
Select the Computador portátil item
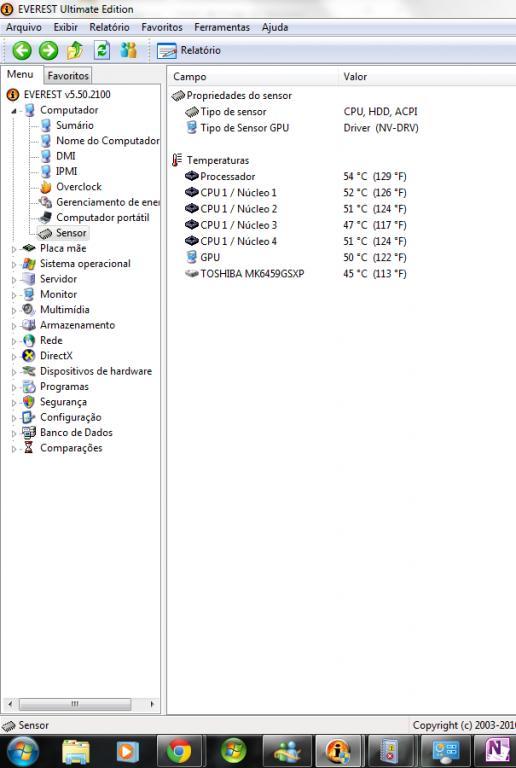click(95, 217)
